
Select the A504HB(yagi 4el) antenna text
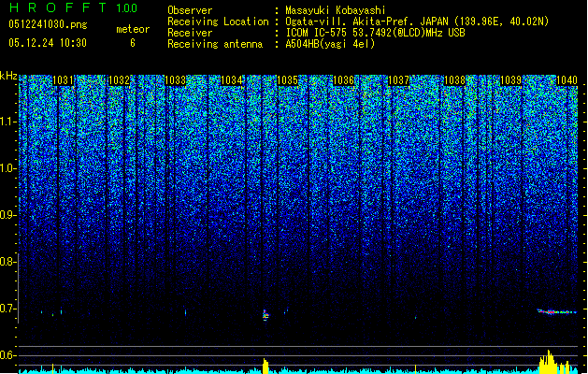(330, 44)
